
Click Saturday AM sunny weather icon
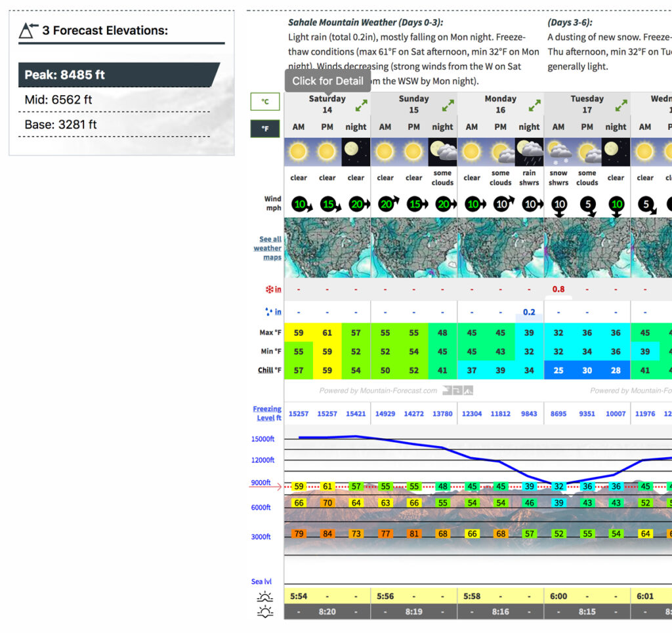(x=299, y=152)
